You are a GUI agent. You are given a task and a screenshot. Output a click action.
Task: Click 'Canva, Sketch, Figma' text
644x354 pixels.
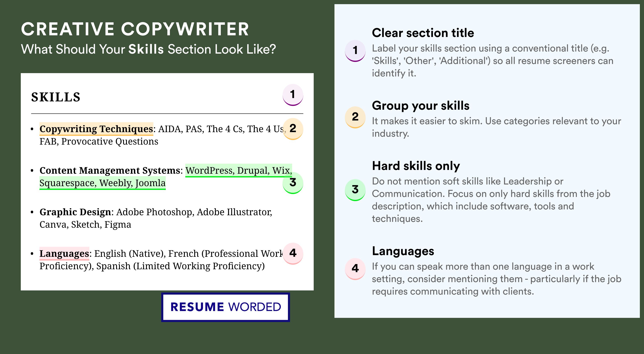coord(85,225)
